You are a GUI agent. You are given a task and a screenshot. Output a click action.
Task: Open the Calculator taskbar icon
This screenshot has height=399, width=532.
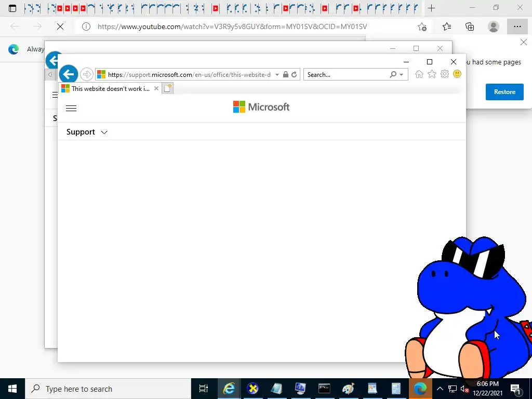point(396,389)
